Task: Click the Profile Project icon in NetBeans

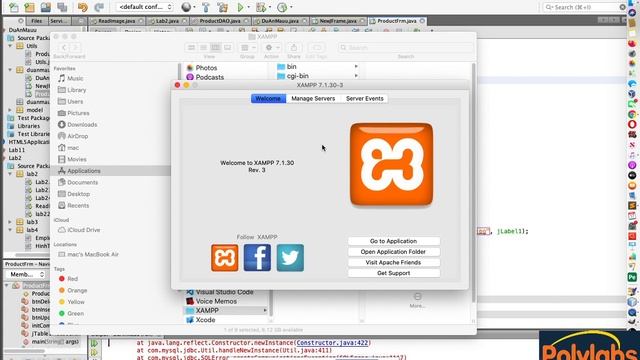Action: pyautogui.click(x=282, y=7)
